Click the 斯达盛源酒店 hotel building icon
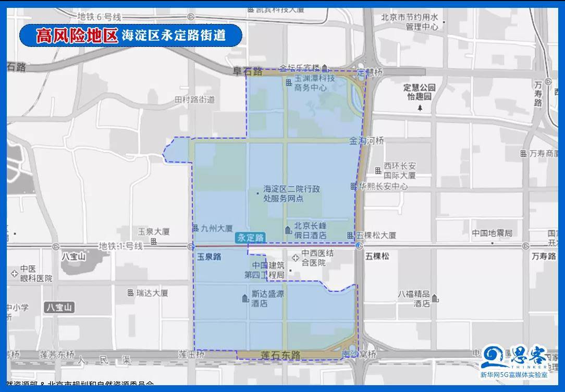Screen dimensions: 565x392 [x=245, y=298]
